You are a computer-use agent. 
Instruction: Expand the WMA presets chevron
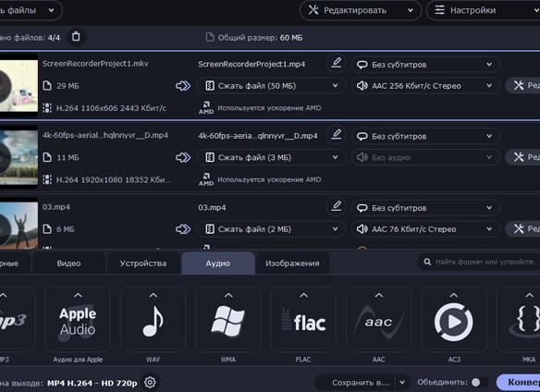click(228, 295)
